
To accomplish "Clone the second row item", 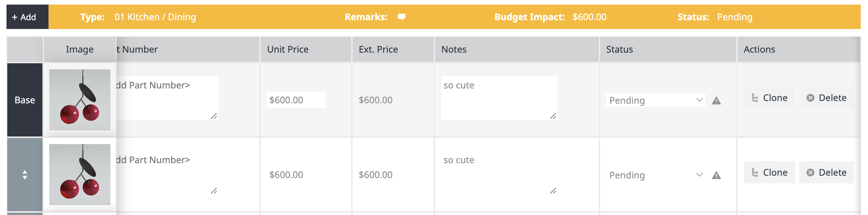I will point(769,173).
